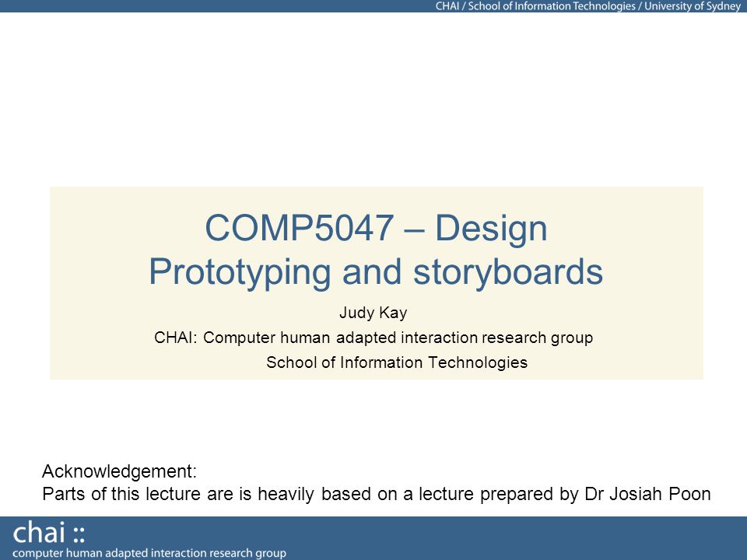Select the line mentioning Dr Josiah Poon
The height and width of the screenshot is (560, 747).
pos(377,494)
